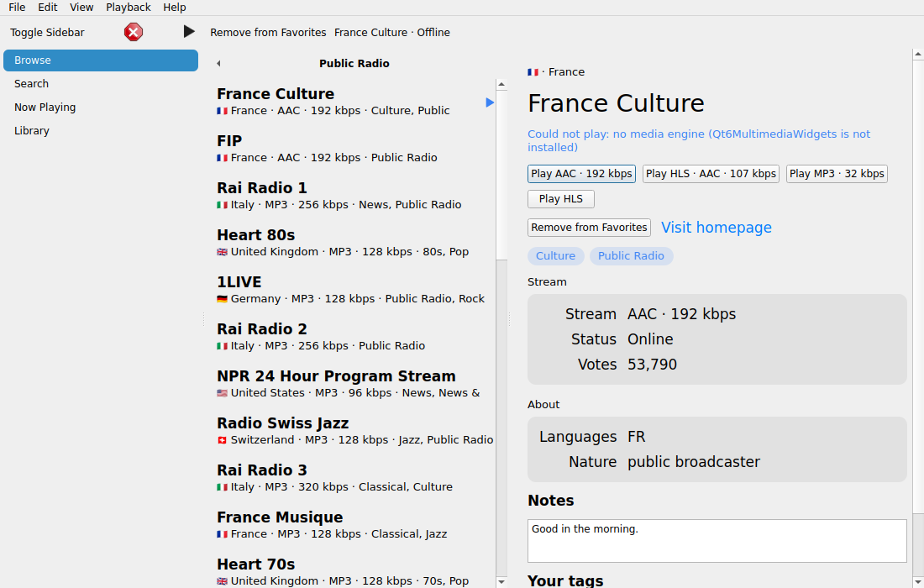Image resolution: width=924 pixels, height=588 pixels.
Task: Click the Culture tag chip
Action: pos(556,255)
